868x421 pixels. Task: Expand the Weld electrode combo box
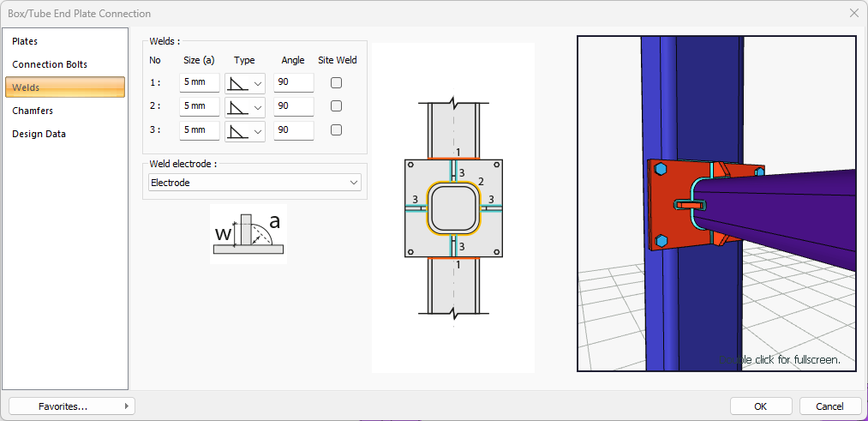(254, 183)
